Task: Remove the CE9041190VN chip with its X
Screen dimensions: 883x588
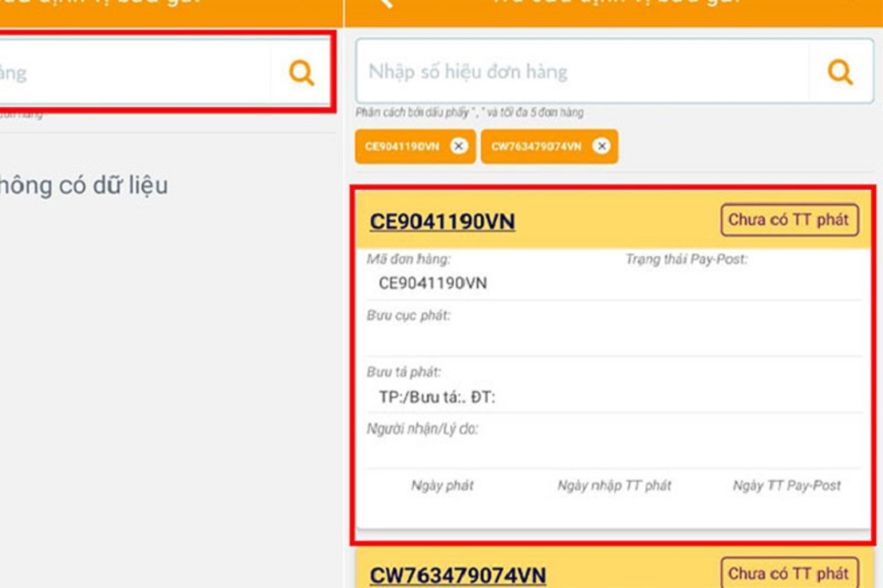Action: click(x=459, y=147)
